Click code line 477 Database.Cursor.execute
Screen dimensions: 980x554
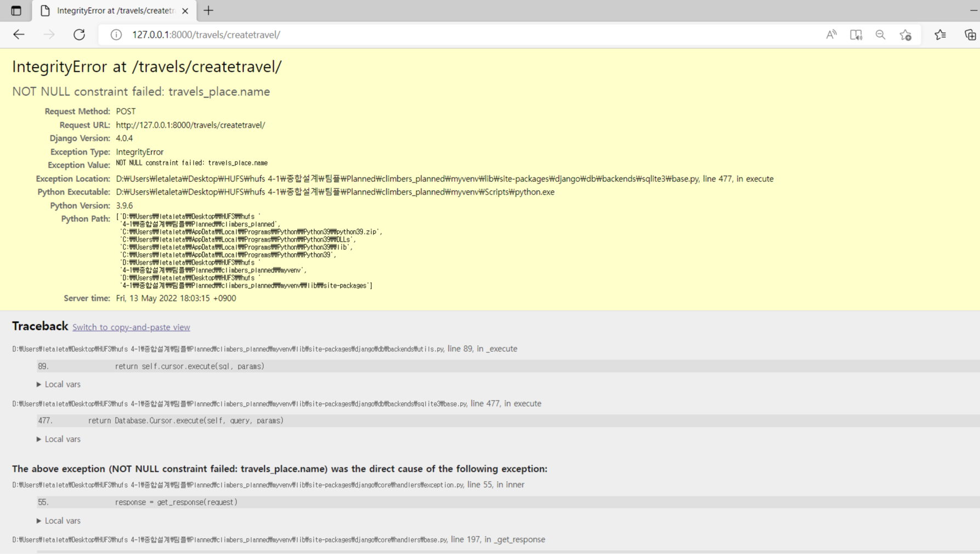[508, 421]
